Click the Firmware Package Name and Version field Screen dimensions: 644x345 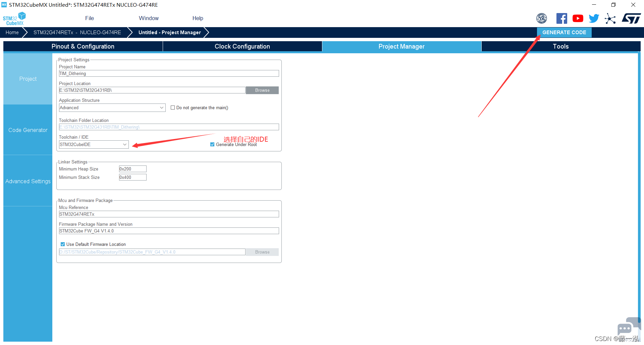[x=169, y=231]
